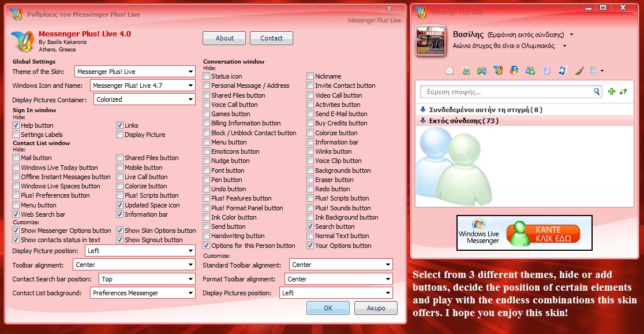Open the shared folders icon in Messenger toolbar
The width and height of the screenshot is (644, 334).
click(x=466, y=70)
